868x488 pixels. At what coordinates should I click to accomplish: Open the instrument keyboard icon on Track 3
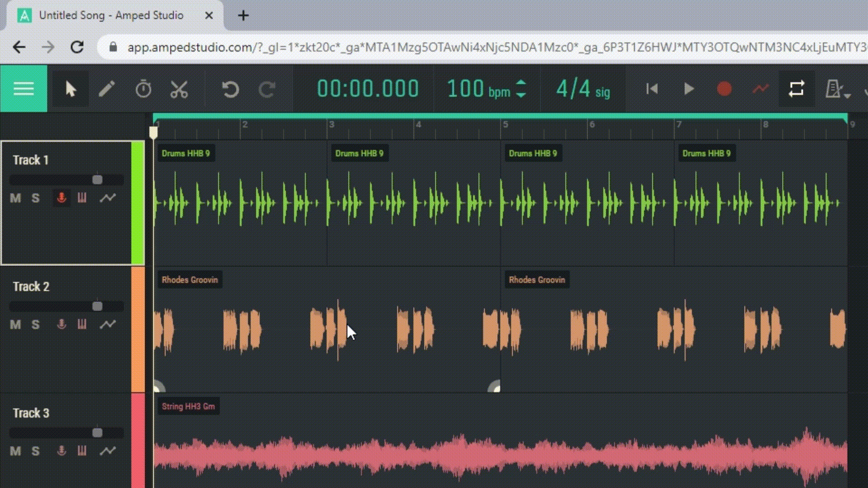pos(82,450)
